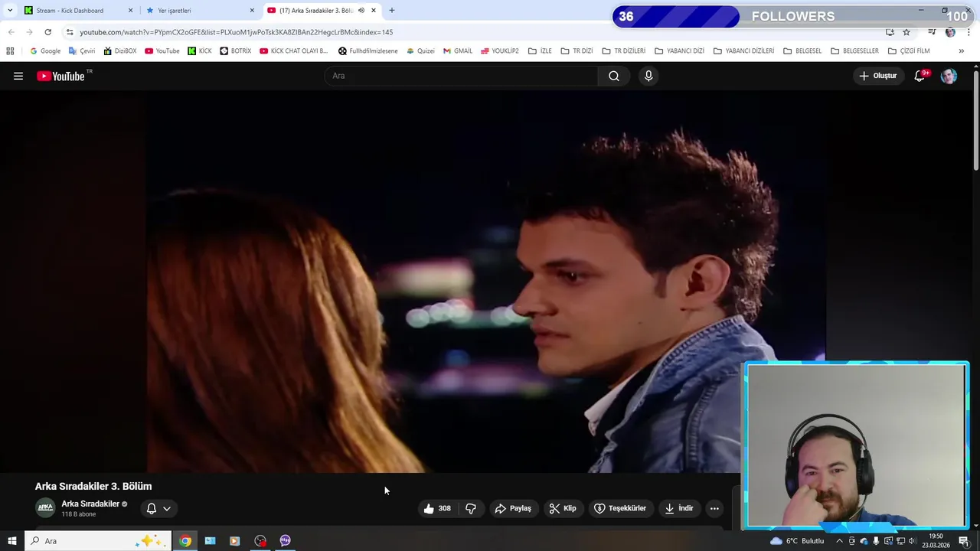Open the YABANCI DİZİLERİ bookmarks folder
The image size is (980, 551).
743,51
